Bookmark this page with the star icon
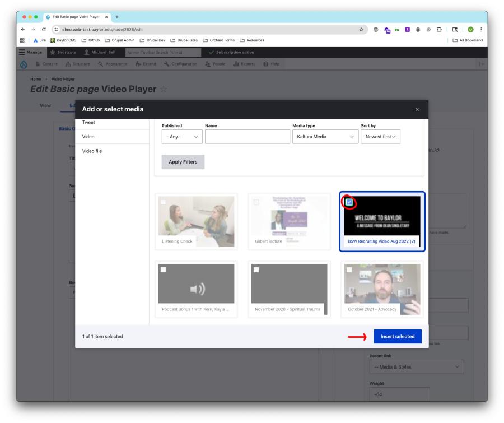 [361, 30]
